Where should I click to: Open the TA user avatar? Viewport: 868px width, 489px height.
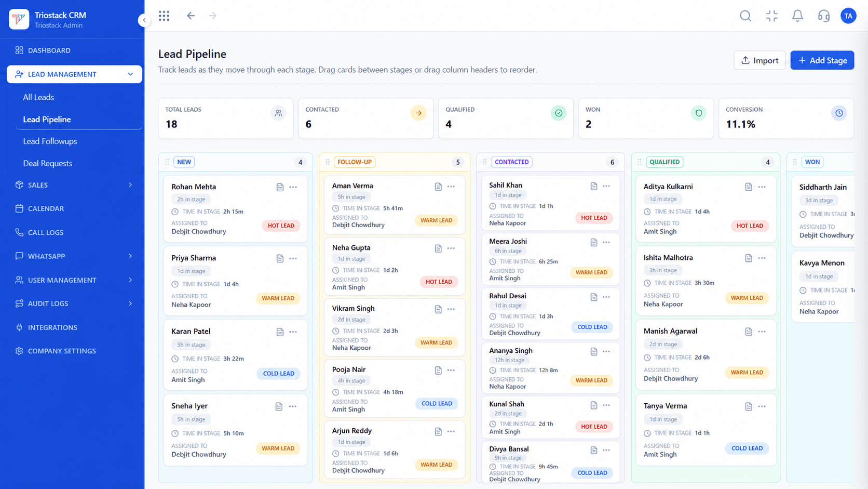click(848, 16)
